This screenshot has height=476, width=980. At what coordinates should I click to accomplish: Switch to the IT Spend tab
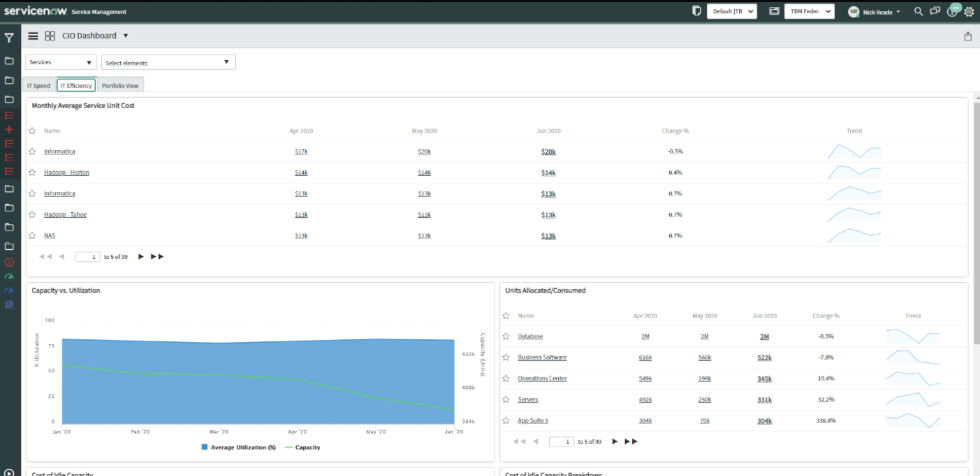[x=39, y=86]
